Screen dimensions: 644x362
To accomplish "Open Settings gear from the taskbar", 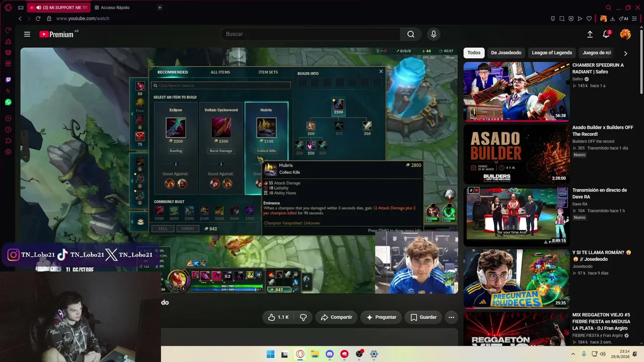I will [374, 354].
